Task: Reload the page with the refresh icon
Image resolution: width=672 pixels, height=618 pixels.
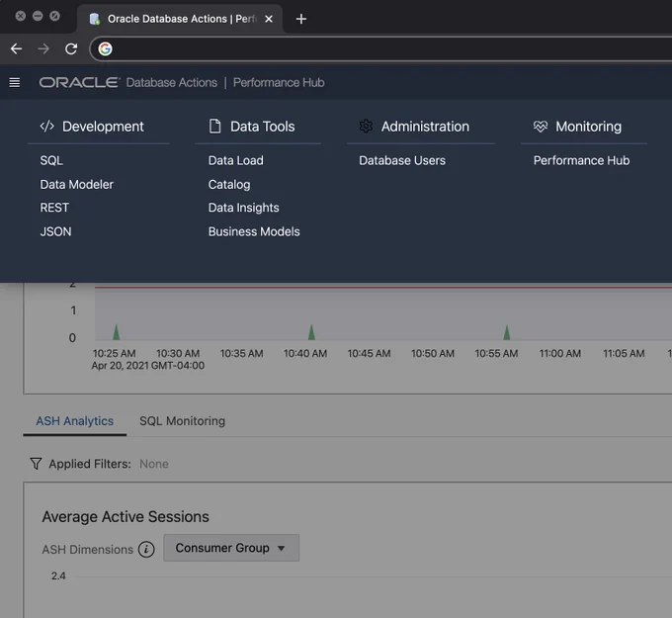Action: (71, 48)
